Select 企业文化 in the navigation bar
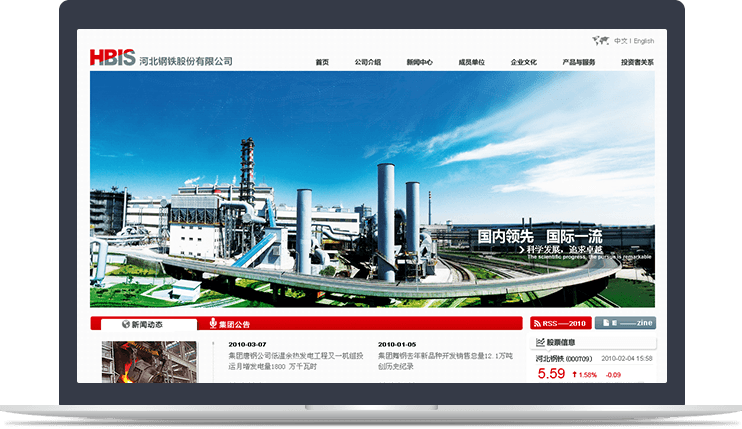742x429 pixels. (523, 62)
